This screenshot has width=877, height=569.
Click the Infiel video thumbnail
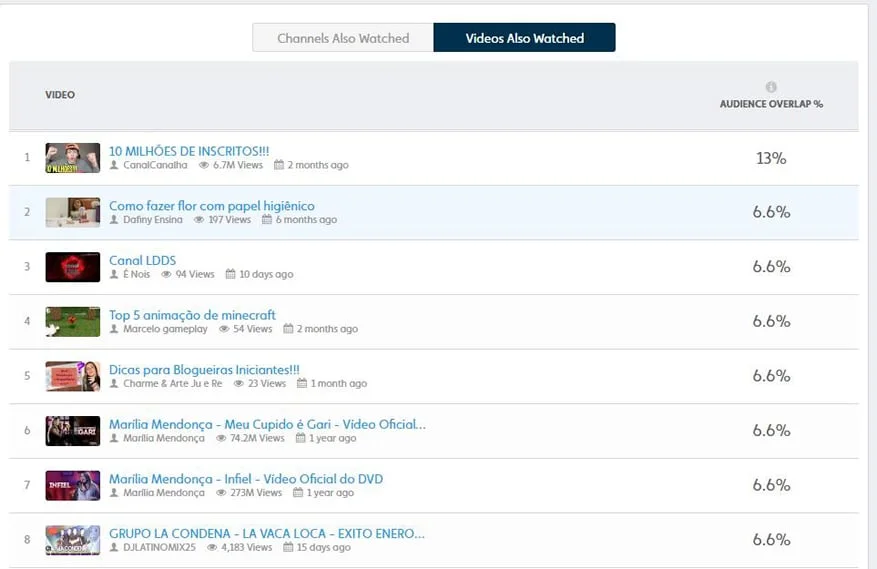coord(73,485)
